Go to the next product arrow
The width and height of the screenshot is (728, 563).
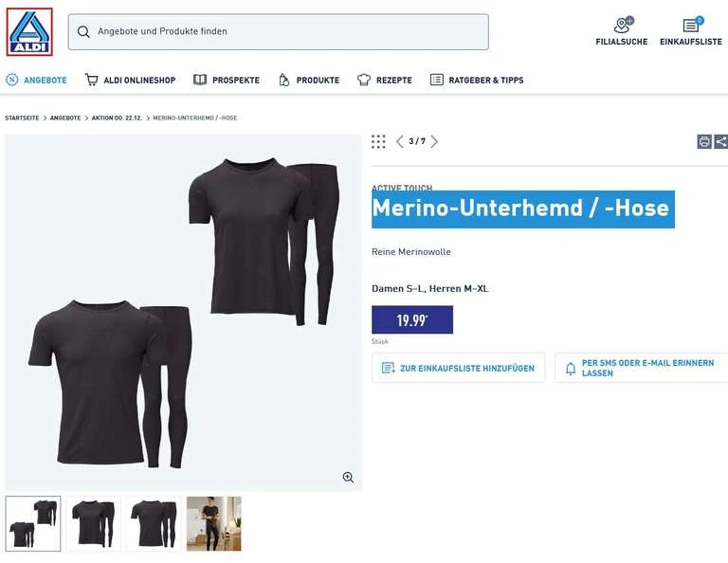tap(434, 141)
